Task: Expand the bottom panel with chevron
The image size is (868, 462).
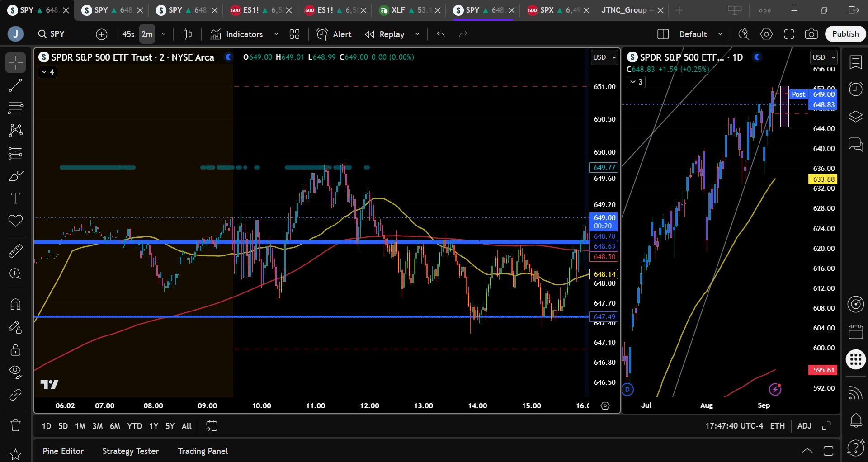Action: pyautogui.click(x=807, y=451)
